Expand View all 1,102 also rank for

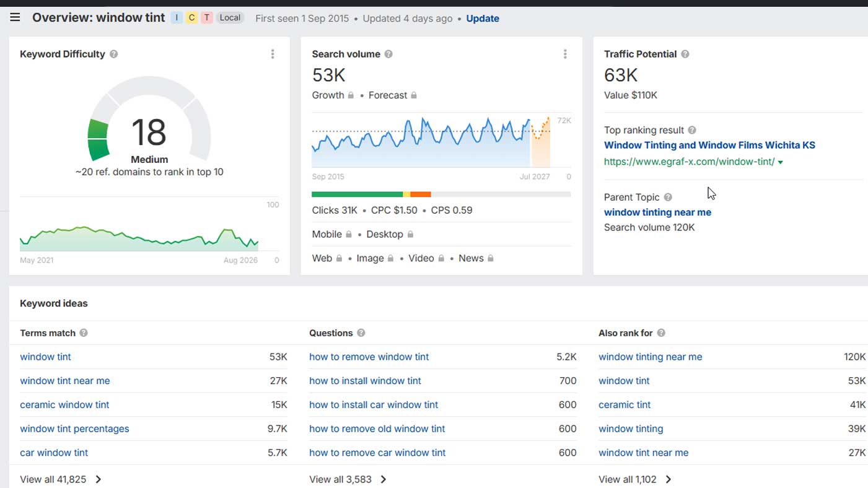tap(635, 479)
